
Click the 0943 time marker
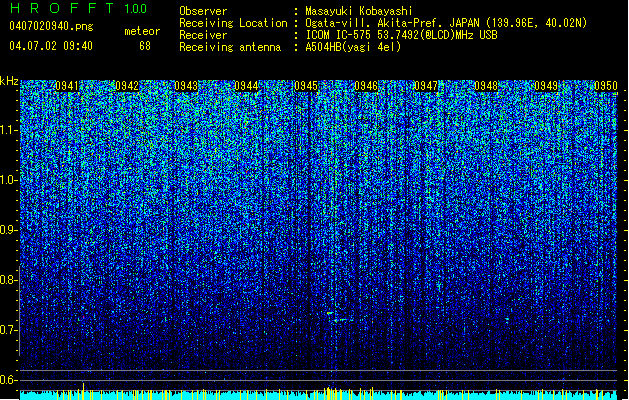(186, 86)
